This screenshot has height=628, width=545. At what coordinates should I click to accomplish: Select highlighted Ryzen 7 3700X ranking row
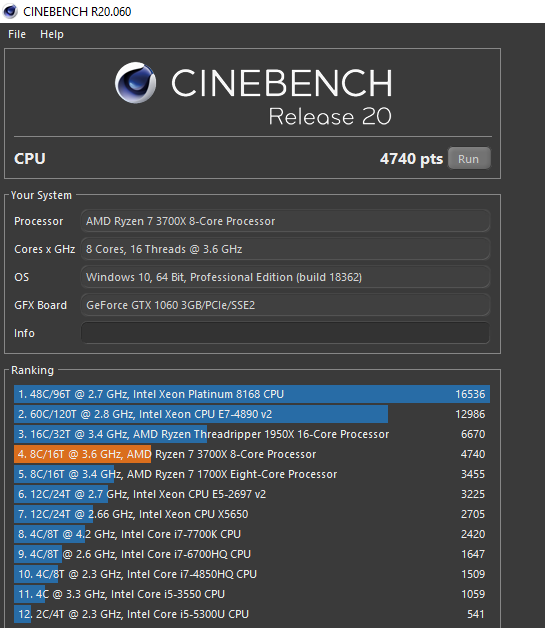pos(252,454)
